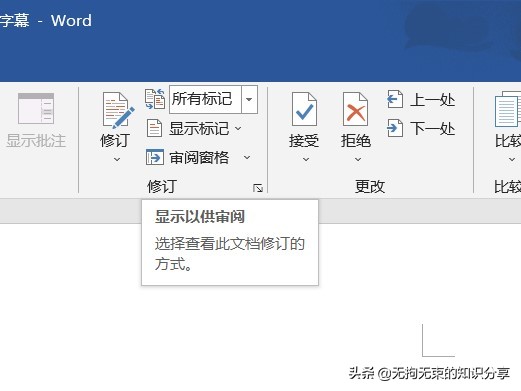Image resolution: width=521 pixels, height=391 pixels.
Task: Click the 比较 compare documents icon
Action: click(508, 109)
